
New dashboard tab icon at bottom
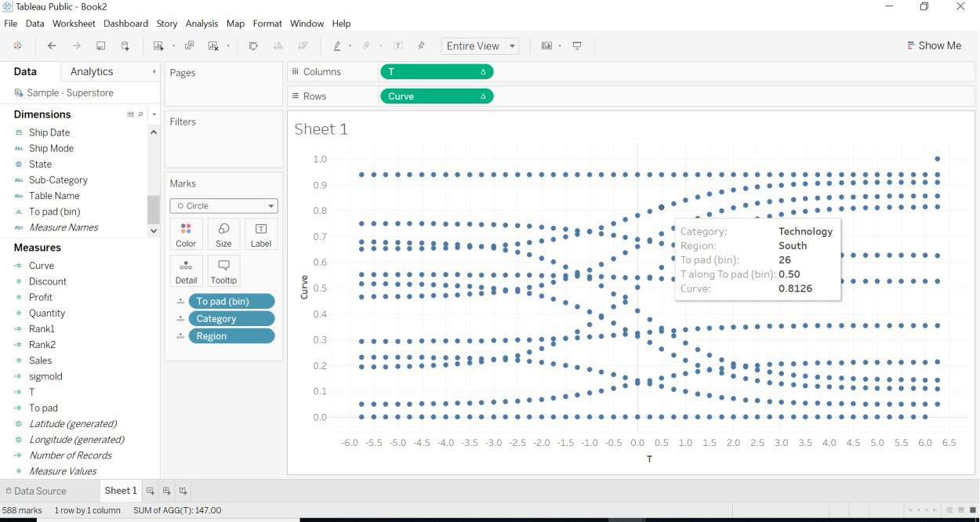pos(166,491)
